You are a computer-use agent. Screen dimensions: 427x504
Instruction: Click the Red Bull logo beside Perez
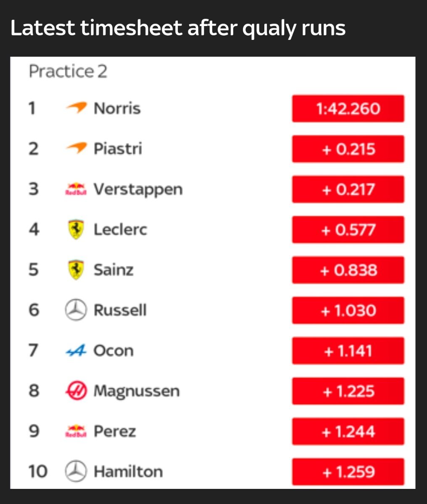click(x=76, y=431)
